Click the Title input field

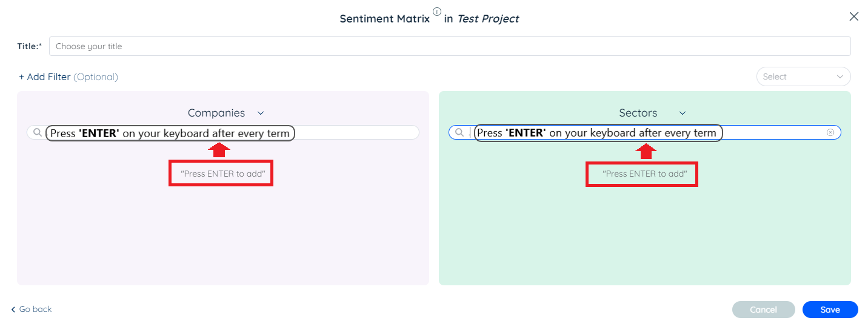point(449,46)
